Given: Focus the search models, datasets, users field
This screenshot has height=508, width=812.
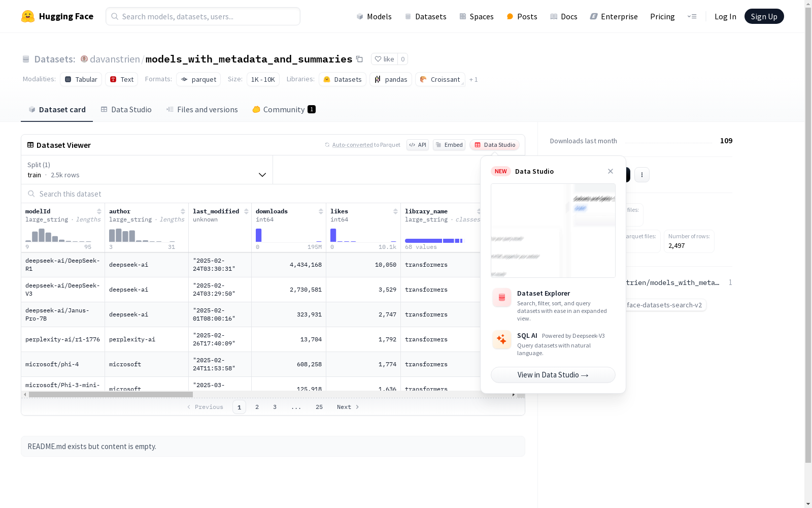Looking at the screenshot, I should click(203, 16).
